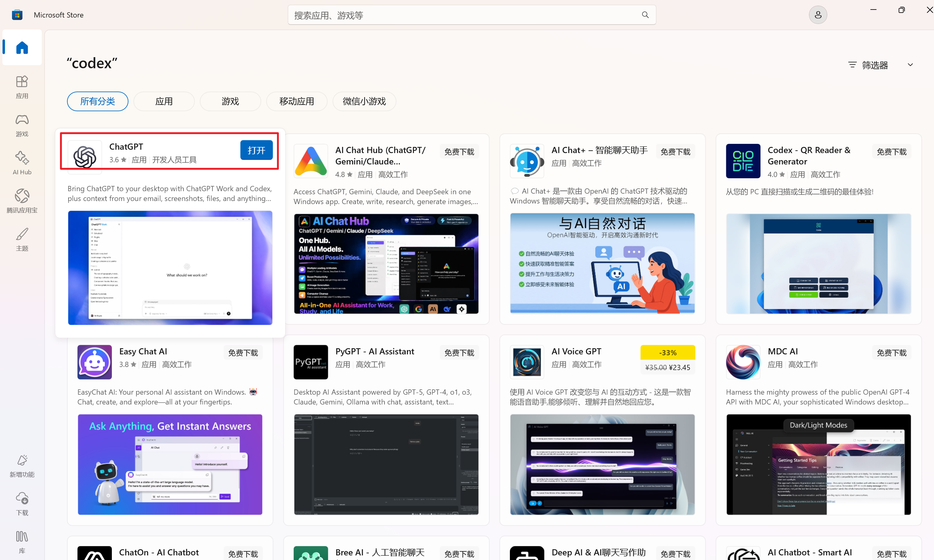Open the Ask Anything Easy Chat thumbnail
The height and width of the screenshot is (560, 934).
[x=170, y=464]
